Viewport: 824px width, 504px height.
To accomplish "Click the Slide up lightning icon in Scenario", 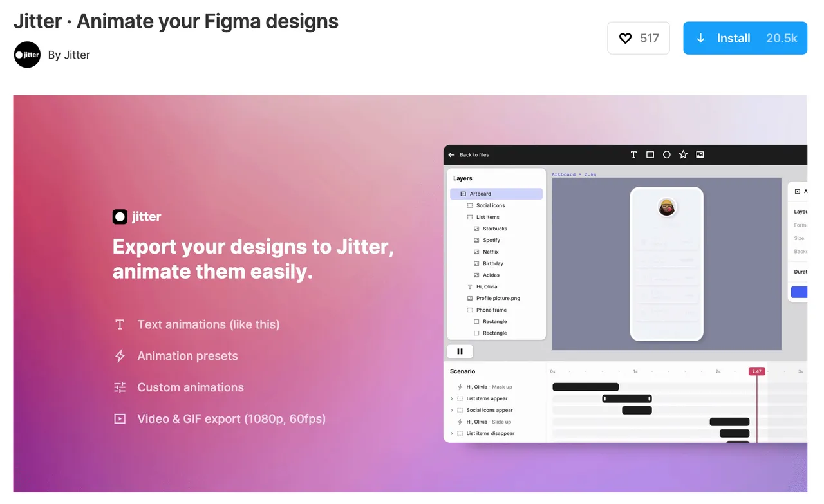I will click(460, 422).
